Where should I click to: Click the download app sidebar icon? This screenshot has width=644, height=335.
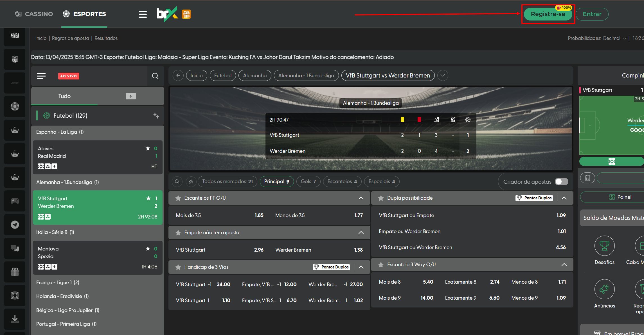[x=15, y=319]
